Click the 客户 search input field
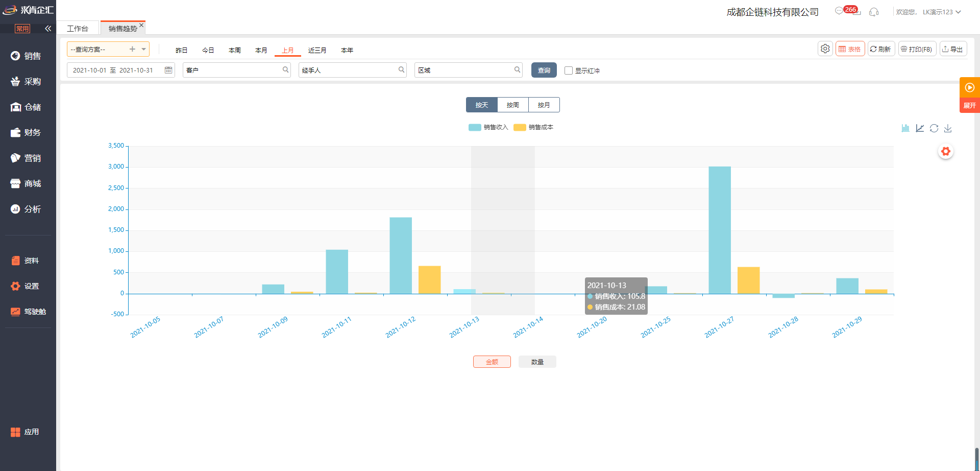The height and width of the screenshot is (471, 980). (x=232, y=70)
